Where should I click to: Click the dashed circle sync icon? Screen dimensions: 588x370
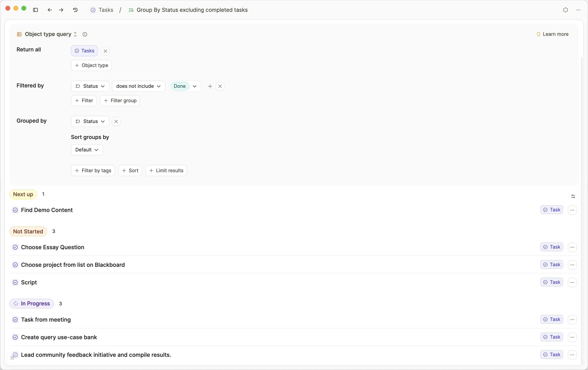[x=565, y=10]
